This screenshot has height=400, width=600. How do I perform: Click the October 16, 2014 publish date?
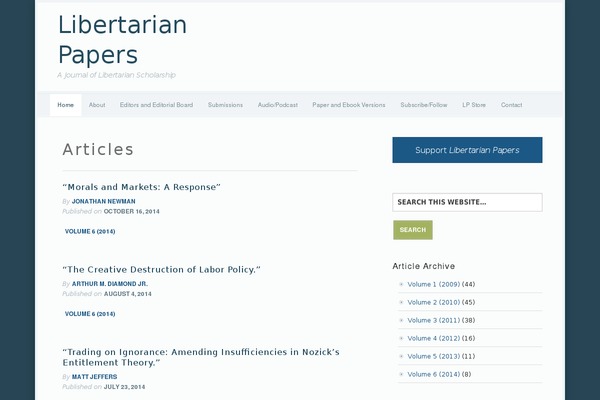132,211
